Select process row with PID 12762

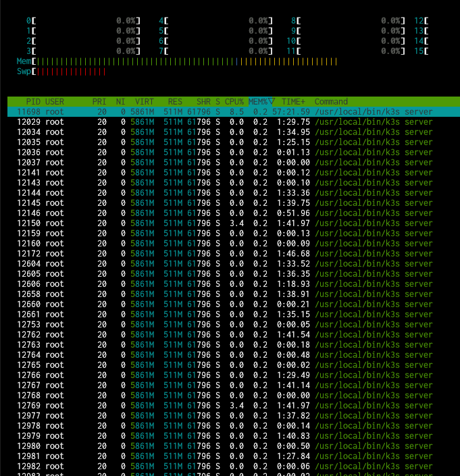click(x=234, y=334)
